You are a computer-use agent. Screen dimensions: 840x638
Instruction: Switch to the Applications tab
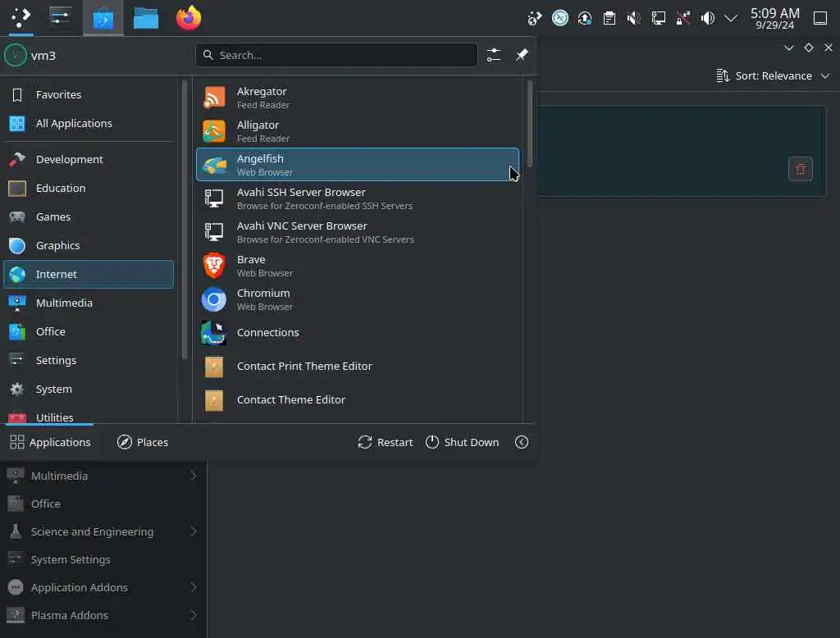point(50,443)
